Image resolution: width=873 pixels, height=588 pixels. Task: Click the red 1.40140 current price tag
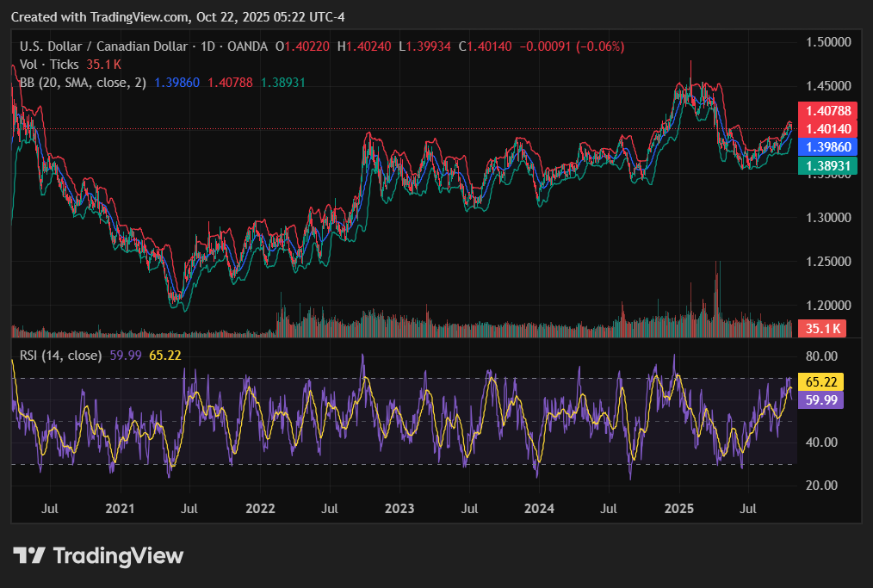click(x=822, y=128)
